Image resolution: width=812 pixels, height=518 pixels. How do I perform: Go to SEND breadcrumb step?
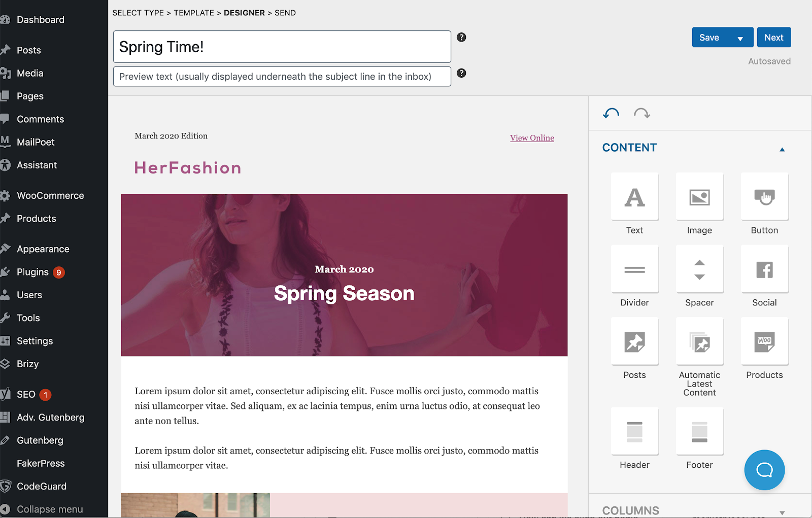pos(285,13)
